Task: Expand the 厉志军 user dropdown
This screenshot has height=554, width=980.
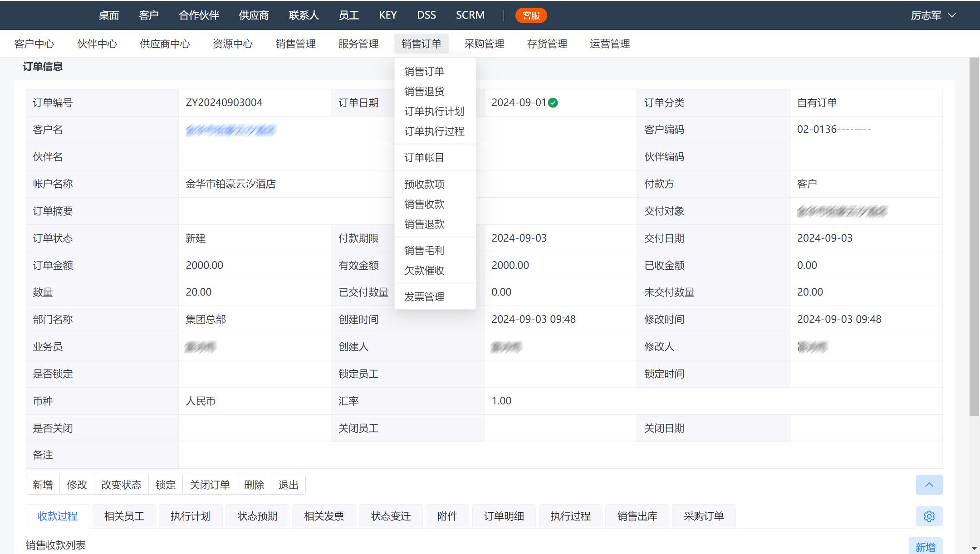Action: 933,15
